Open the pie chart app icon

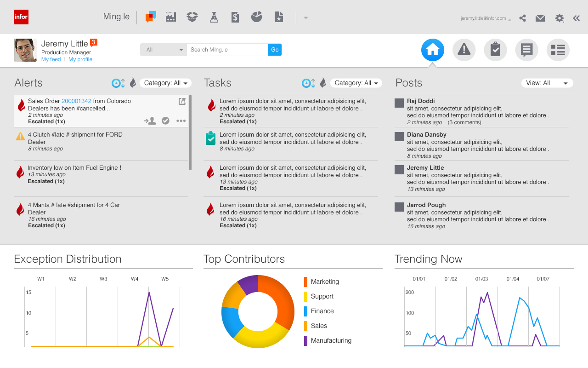[256, 17]
